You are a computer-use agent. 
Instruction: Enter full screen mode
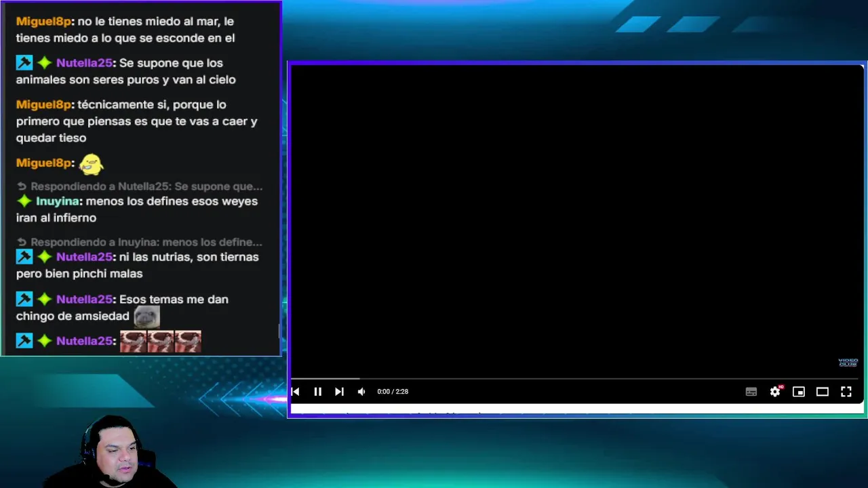846,392
